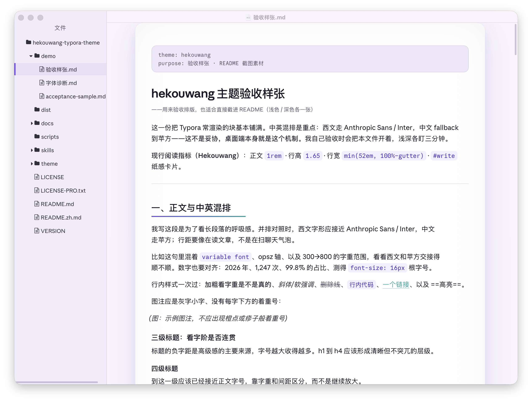This screenshot has height=402, width=532.
Task: Click the file icon beside LICENSE
Action: (37, 177)
